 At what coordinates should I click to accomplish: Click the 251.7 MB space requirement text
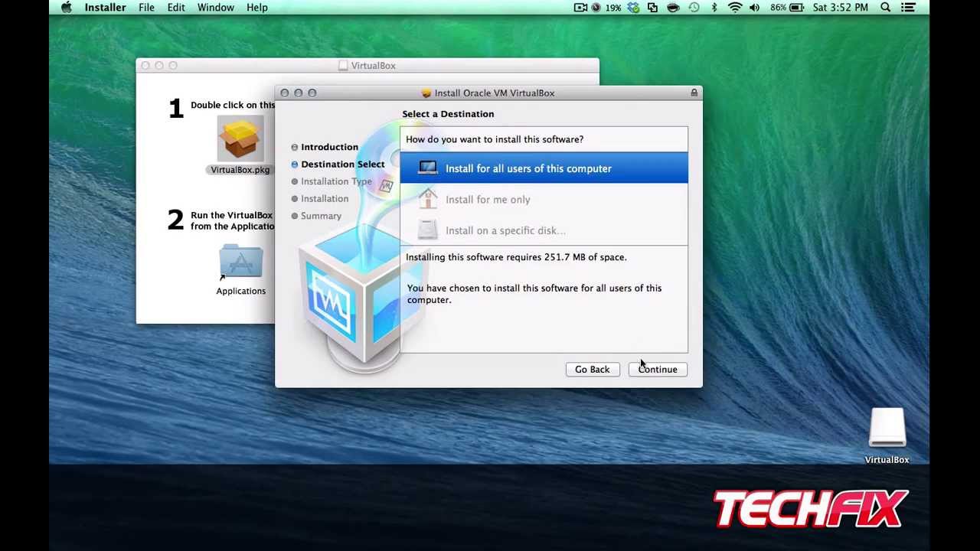516,257
